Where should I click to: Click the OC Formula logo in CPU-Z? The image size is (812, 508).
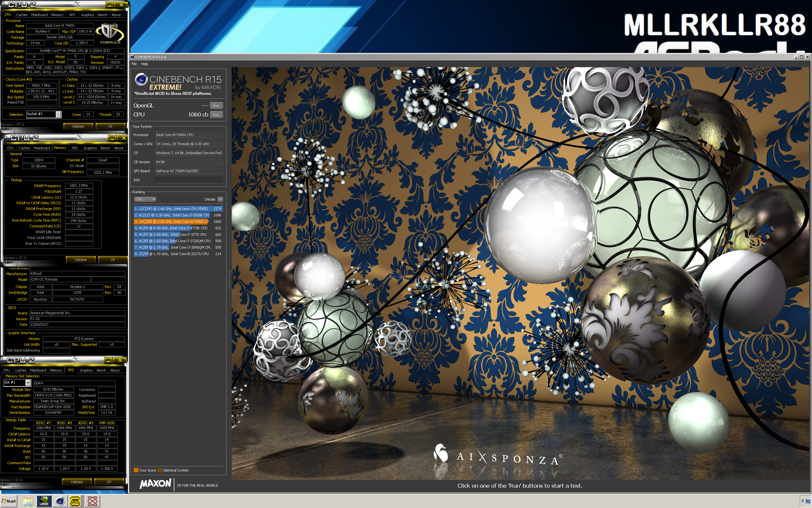[110, 33]
